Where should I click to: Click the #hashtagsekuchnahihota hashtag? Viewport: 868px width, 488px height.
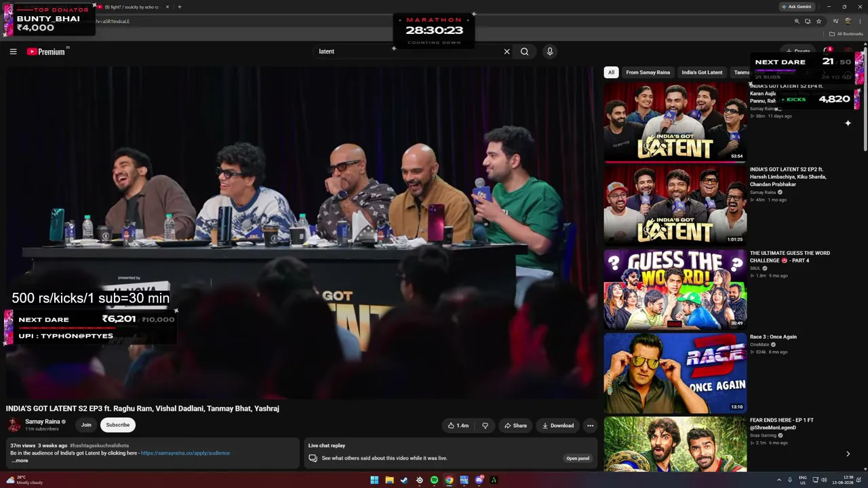click(99, 445)
